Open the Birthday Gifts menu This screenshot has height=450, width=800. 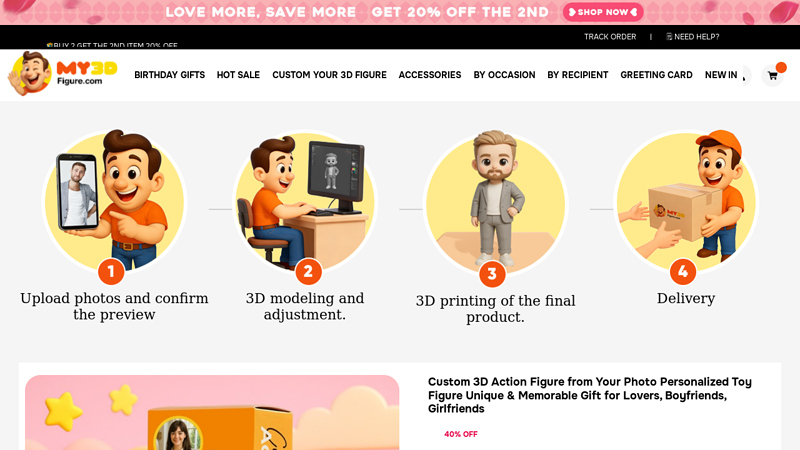tap(169, 75)
